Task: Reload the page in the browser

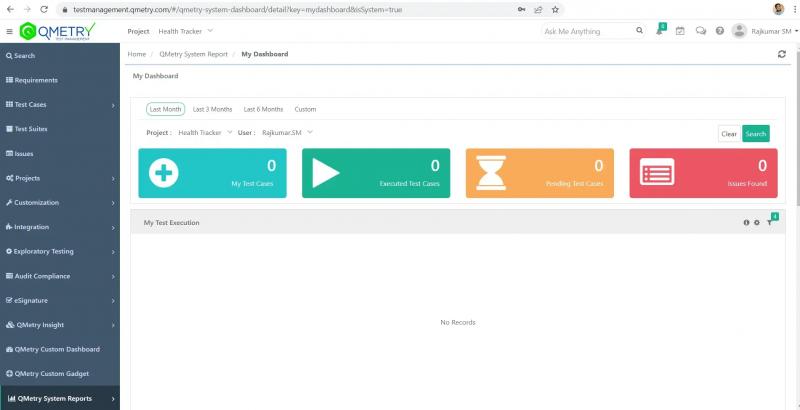Action: click(44, 9)
